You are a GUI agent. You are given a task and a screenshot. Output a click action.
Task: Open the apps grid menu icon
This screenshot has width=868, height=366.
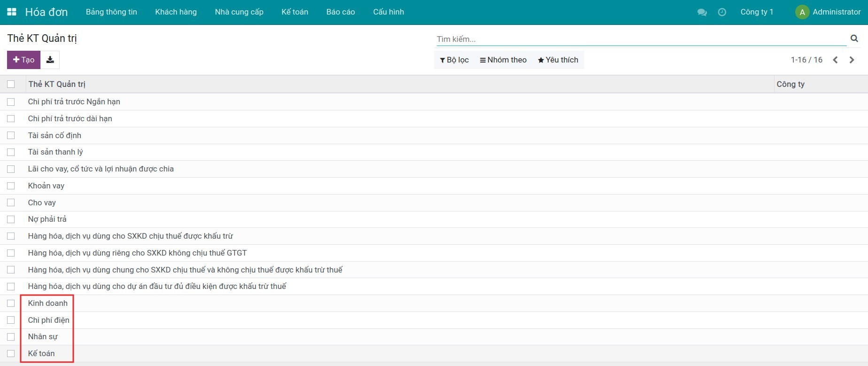pos(12,12)
